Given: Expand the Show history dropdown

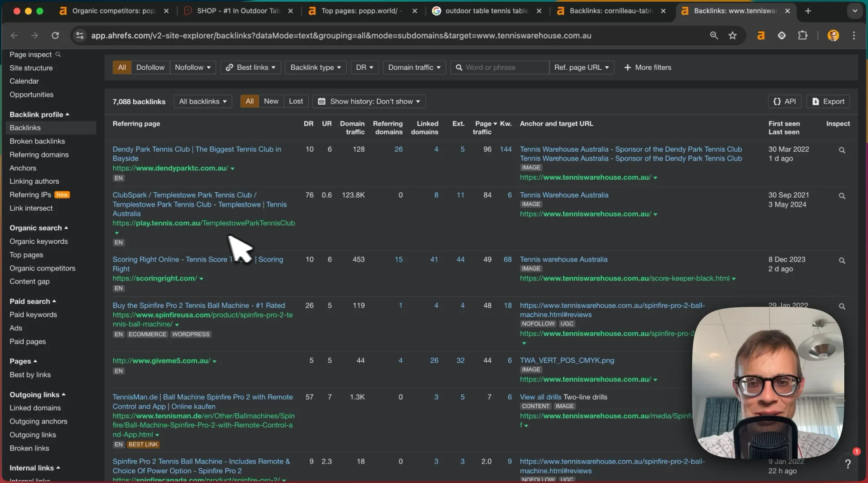Looking at the screenshot, I should coord(369,101).
